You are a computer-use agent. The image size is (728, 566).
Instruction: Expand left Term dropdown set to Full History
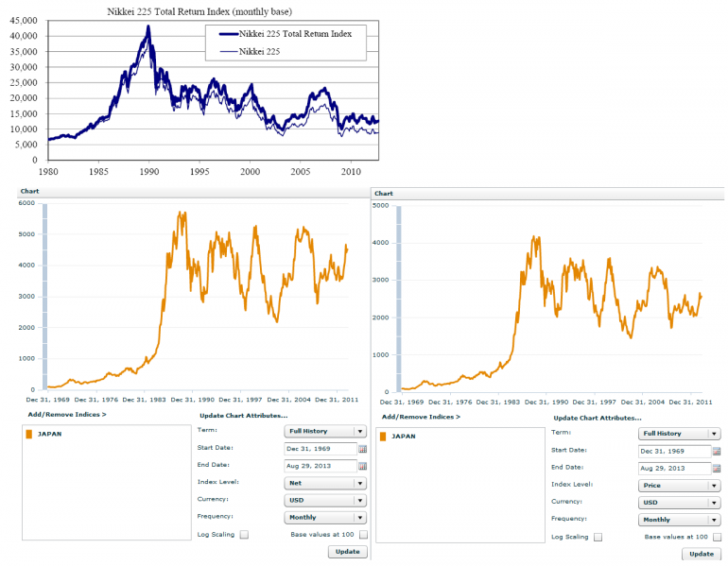[x=325, y=432]
